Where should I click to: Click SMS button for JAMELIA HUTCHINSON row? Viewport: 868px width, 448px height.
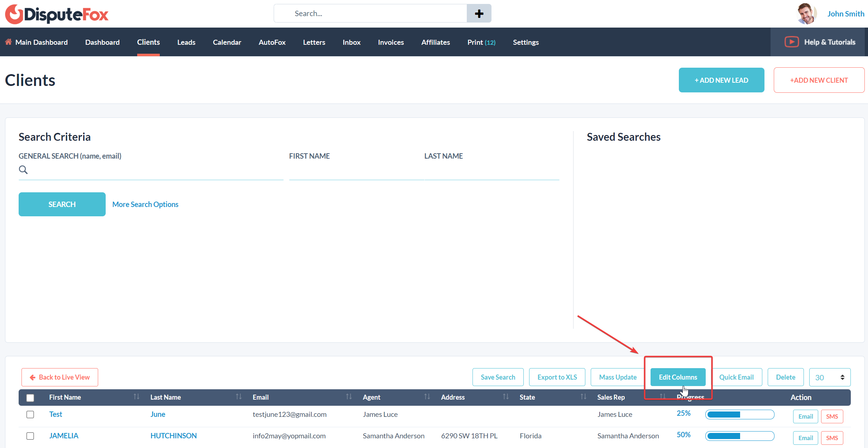coord(832,438)
